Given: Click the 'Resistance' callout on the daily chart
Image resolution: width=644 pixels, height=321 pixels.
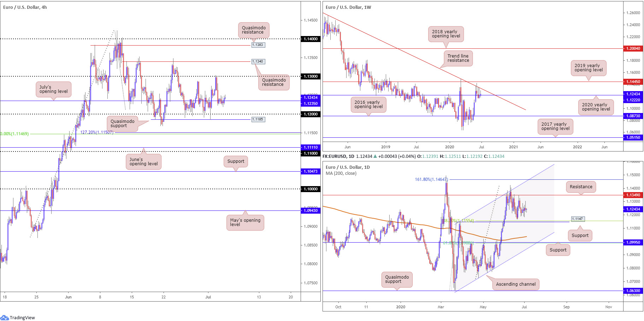Looking at the screenshot, I should (581, 186).
